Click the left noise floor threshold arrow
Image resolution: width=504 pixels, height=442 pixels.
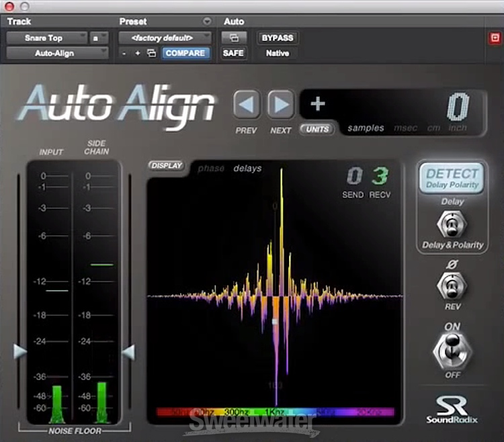click(x=20, y=351)
